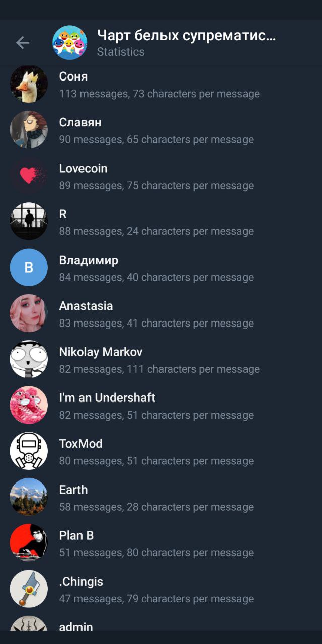Tap Anastasia's pink-haired avatar
322x644 pixels.
pos(29,313)
